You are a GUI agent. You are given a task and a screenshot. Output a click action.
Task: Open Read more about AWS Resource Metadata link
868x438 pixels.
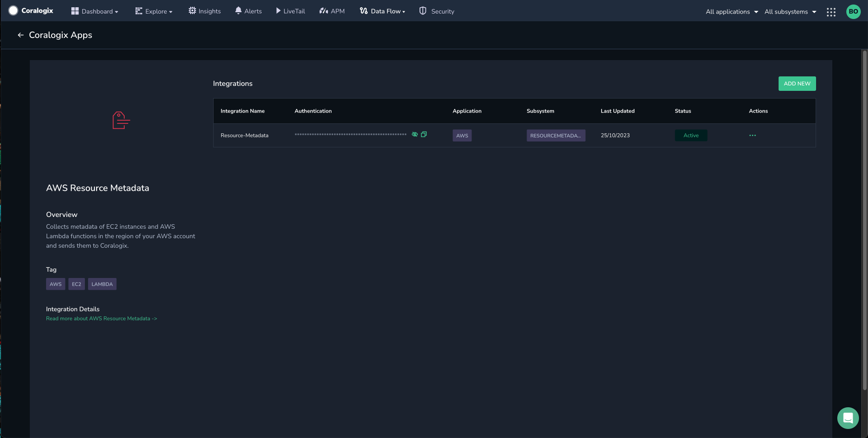(102, 319)
